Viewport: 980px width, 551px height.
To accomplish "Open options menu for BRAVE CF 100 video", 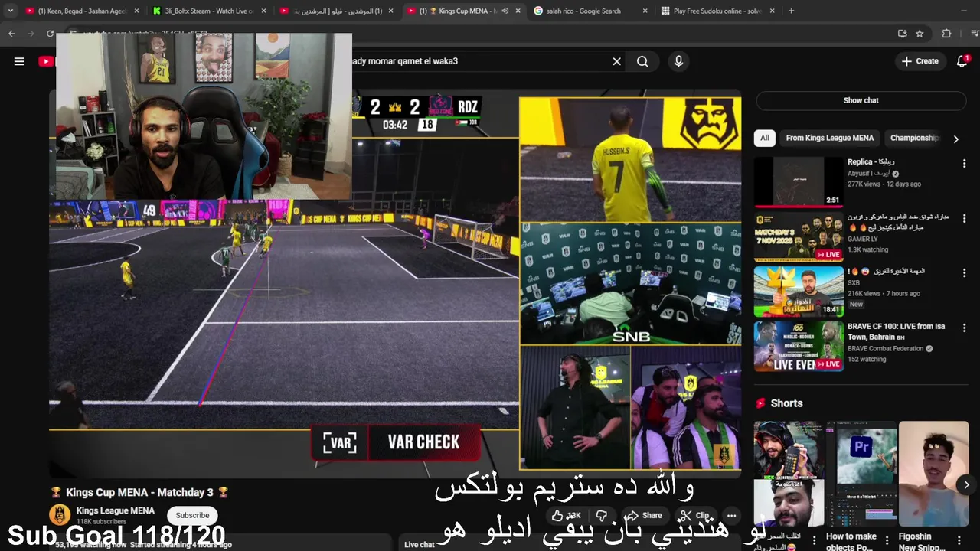I will coord(964,328).
